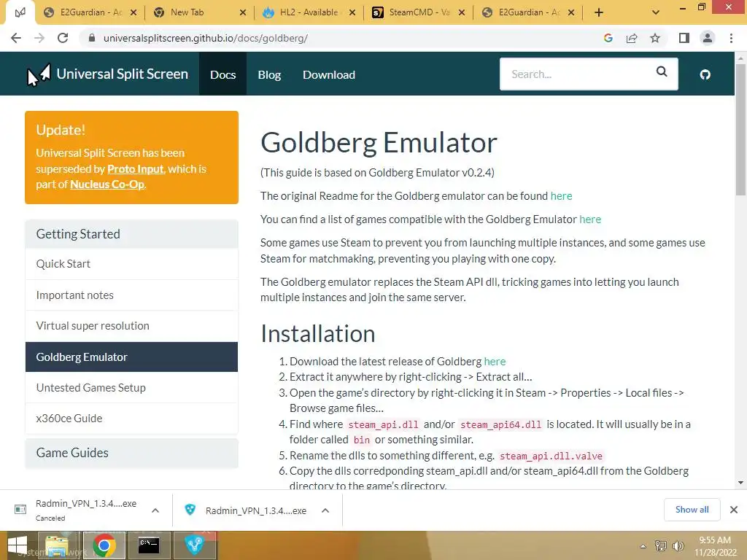Close the HL2 - Available tab
This screenshot has width=747, height=560.
click(x=352, y=13)
